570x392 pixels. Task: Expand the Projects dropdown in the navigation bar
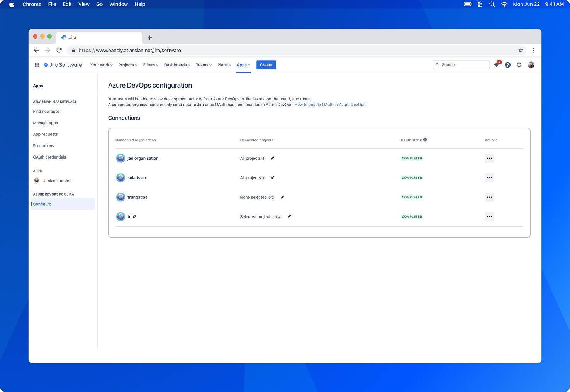pyautogui.click(x=128, y=65)
